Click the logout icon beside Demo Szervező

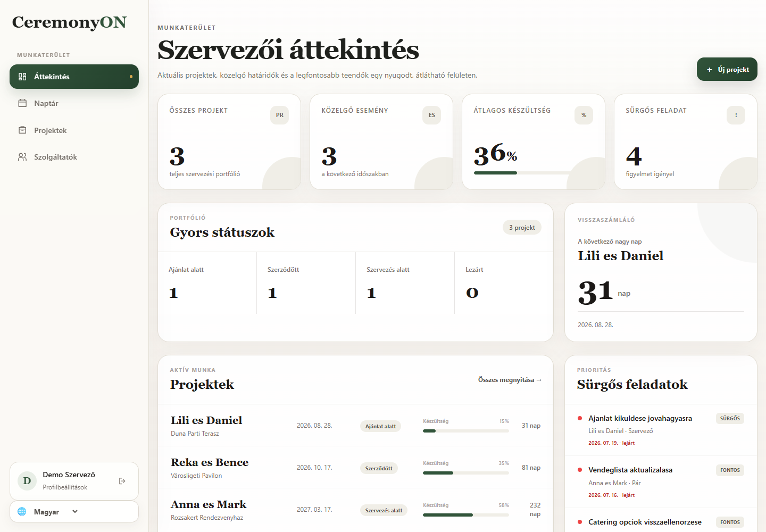pyautogui.click(x=122, y=481)
